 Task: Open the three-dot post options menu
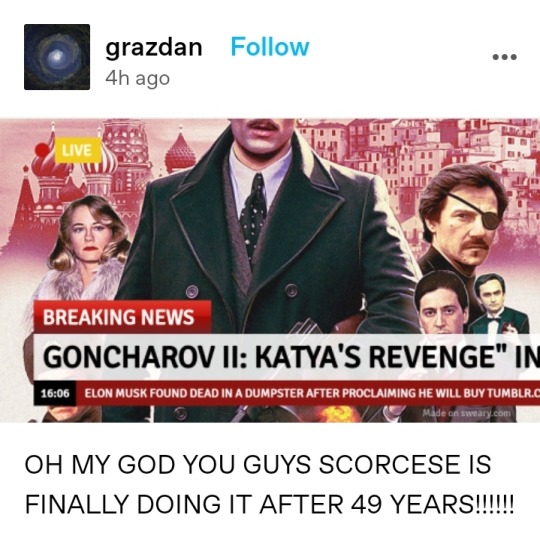point(505,57)
